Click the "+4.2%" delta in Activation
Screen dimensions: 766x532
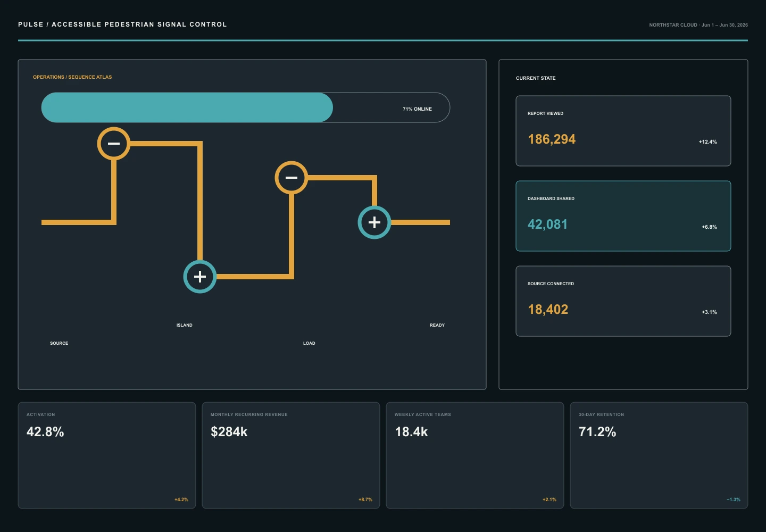pyautogui.click(x=181, y=500)
